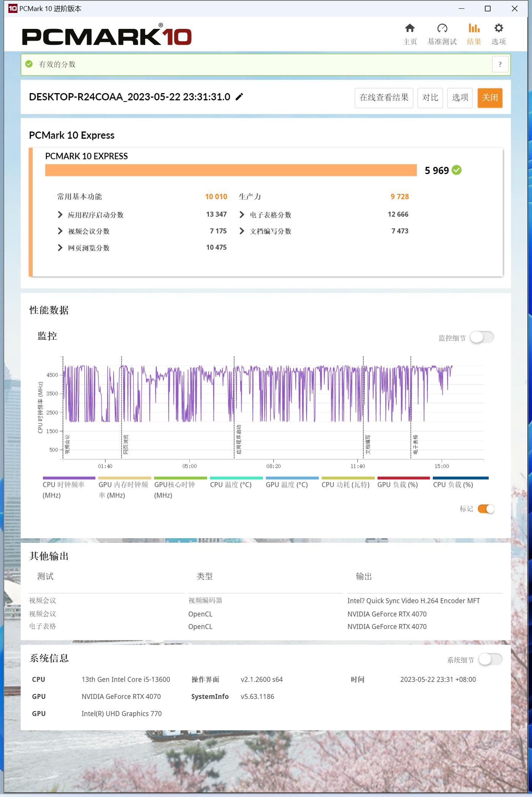Maximize the PCMark 10 window
Image resolution: width=532 pixels, height=797 pixels.
coord(488,8)
